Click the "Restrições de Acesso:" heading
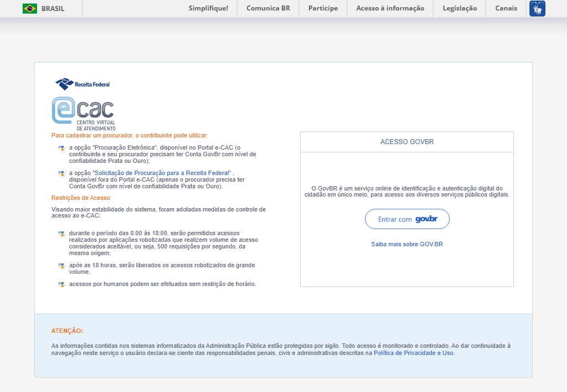 [81, 198]
